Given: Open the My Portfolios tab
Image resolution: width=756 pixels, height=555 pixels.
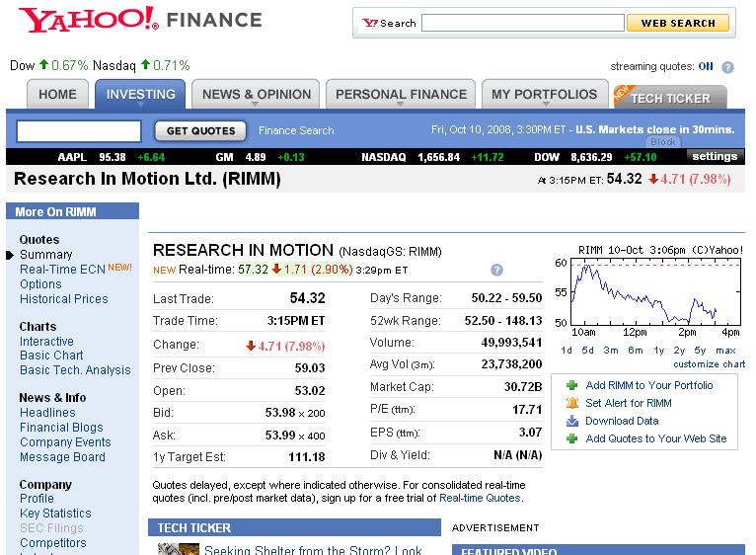Looking at the screenshot, I should click(545, 94).
